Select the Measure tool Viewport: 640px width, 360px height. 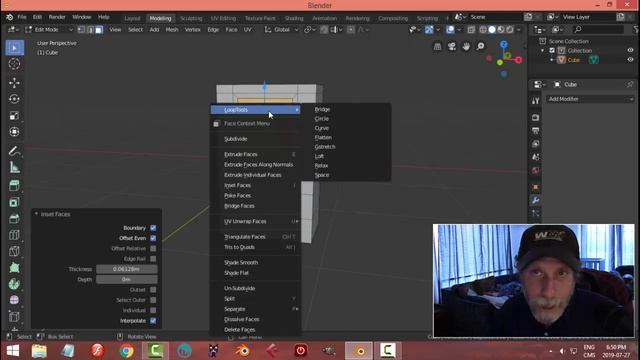(x=14, y=167)
